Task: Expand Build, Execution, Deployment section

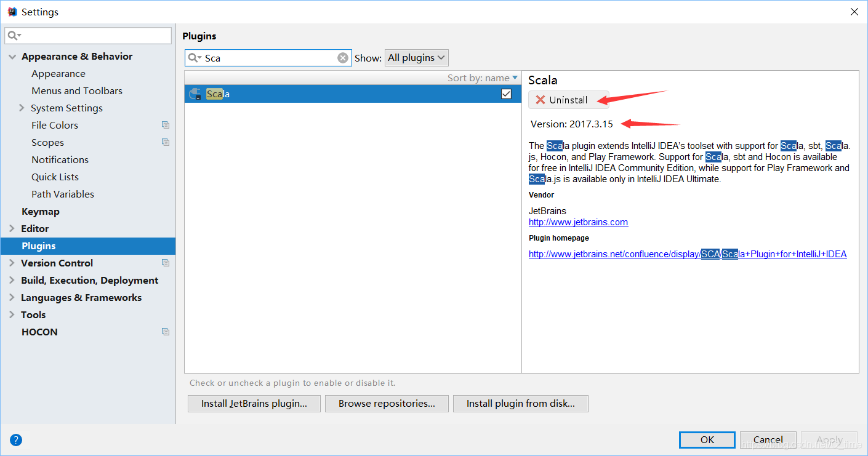Action: pyautogui.click(x=12, y=280)
